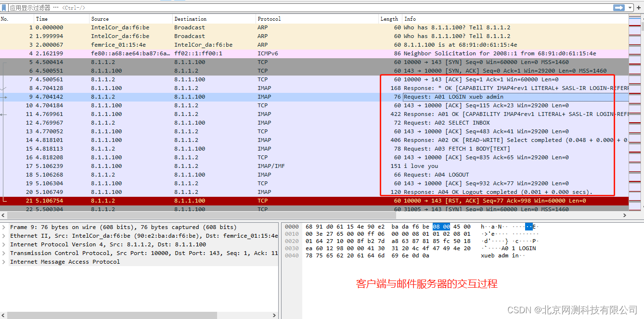Click packet 2 Source IntelCor_da:f6:be cell
The height and width of the screenshot is (319, 644).
pos(120,36)
